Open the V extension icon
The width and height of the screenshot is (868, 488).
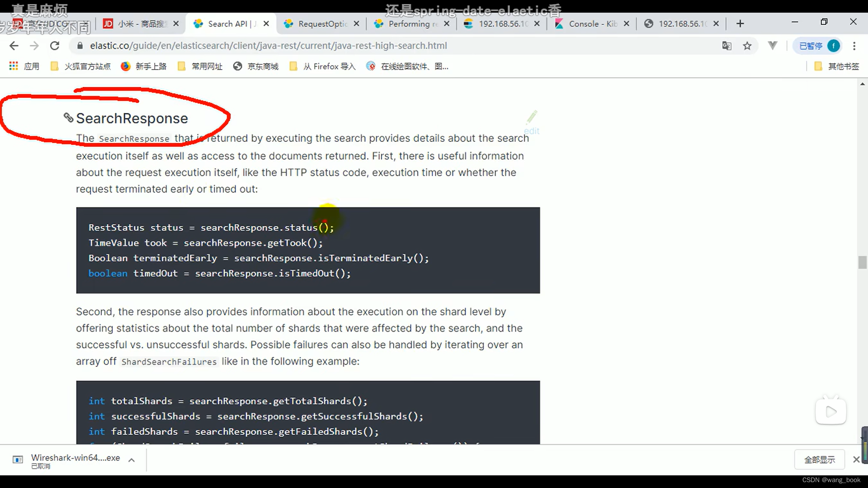pyautogui.click(x=773, y=46)
